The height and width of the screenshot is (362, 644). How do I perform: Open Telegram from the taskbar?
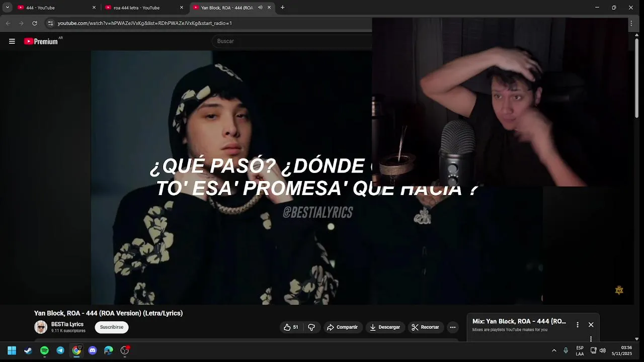coord(60,350)
